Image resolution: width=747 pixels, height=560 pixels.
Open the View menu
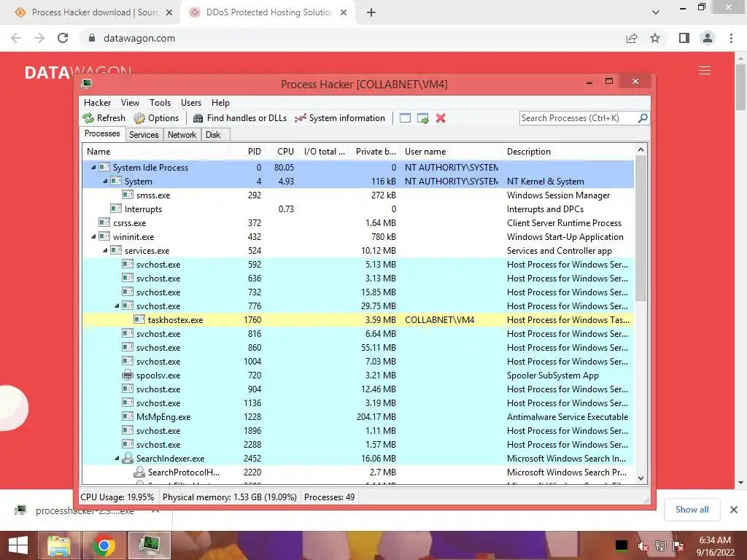pos(130,103)
